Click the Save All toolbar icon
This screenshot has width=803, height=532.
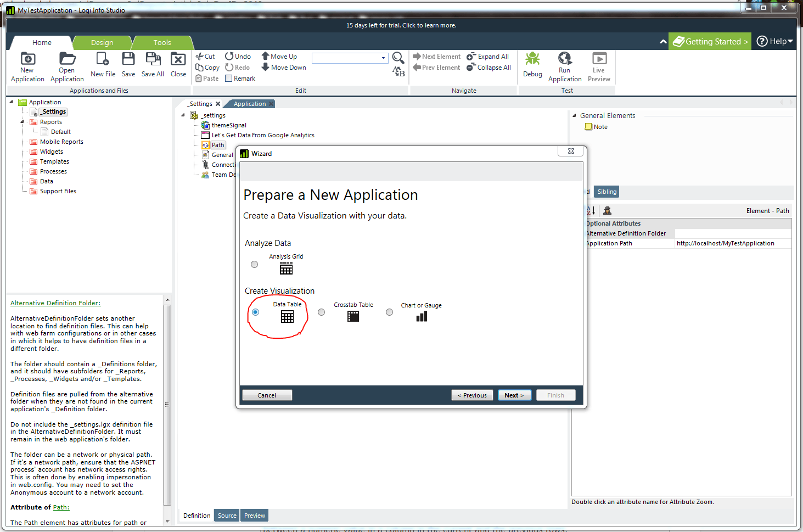point(153,59)
